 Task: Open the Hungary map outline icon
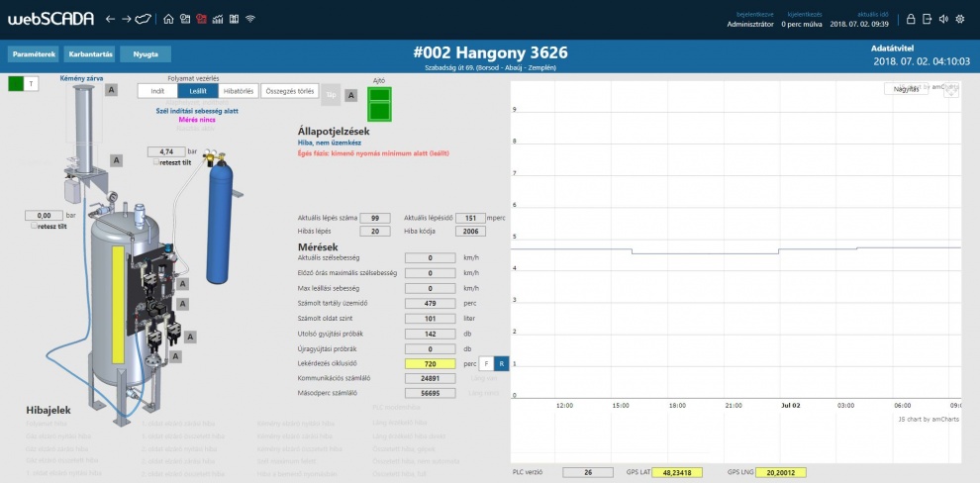click(x=144, y=19)
